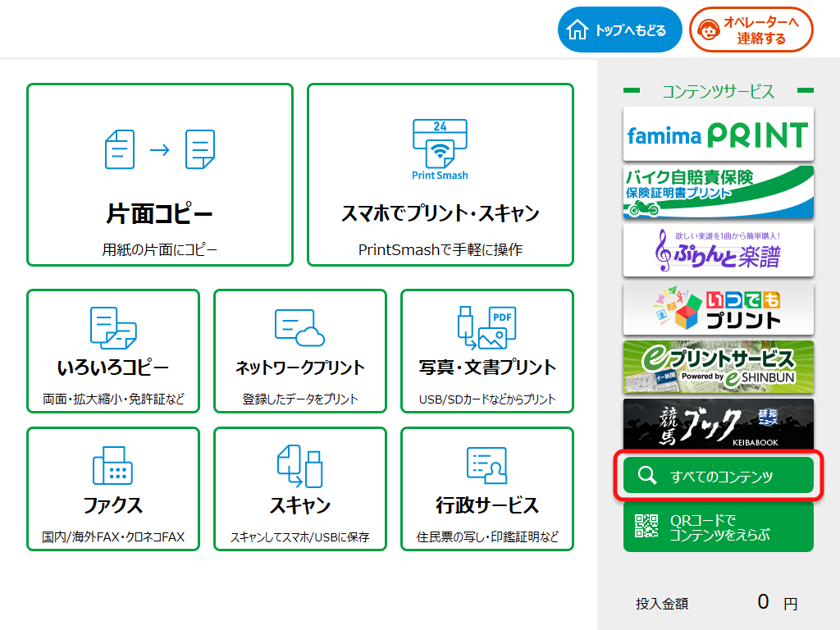This screenshot has width=840, height=630.
Task: Open ネットワークプリント for registered data
Action: (299, 351)
